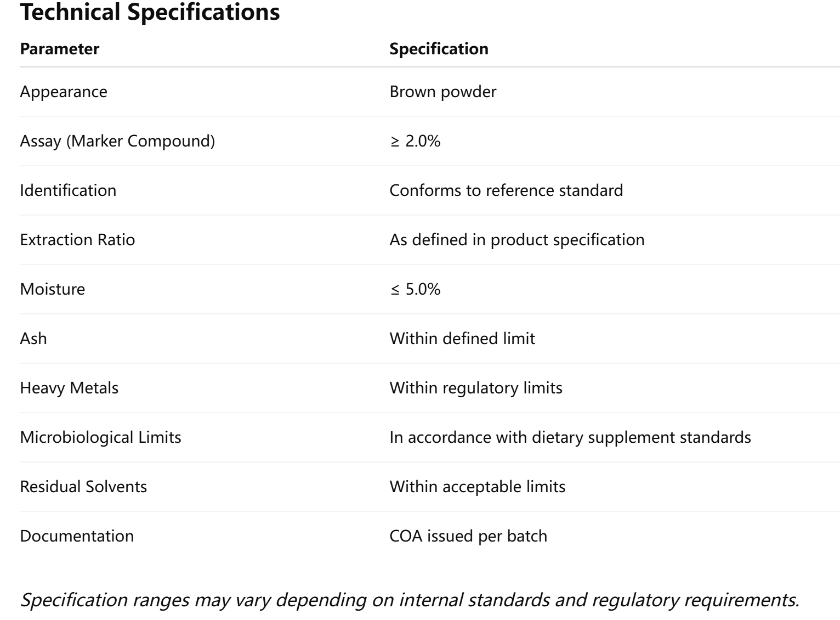Click the italic specification ranges footnote
The height and width of the screenshot is (620, 840).
click(x=409, y=600)
